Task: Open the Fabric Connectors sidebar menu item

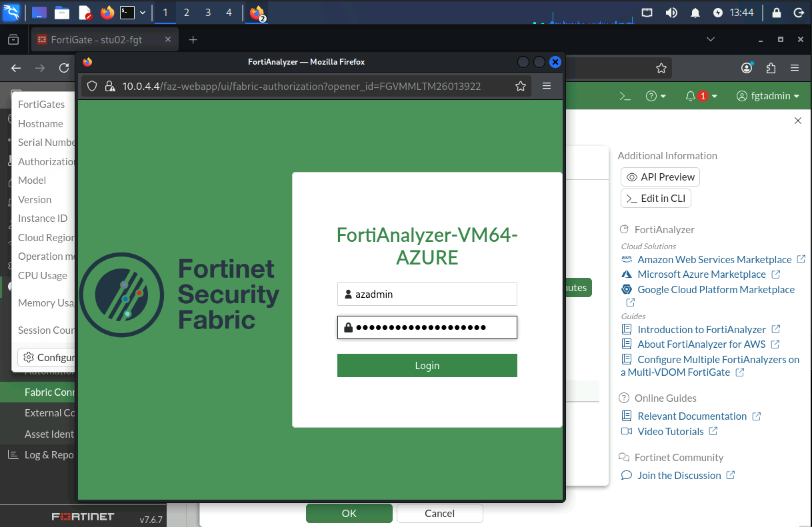Action: 38,392
